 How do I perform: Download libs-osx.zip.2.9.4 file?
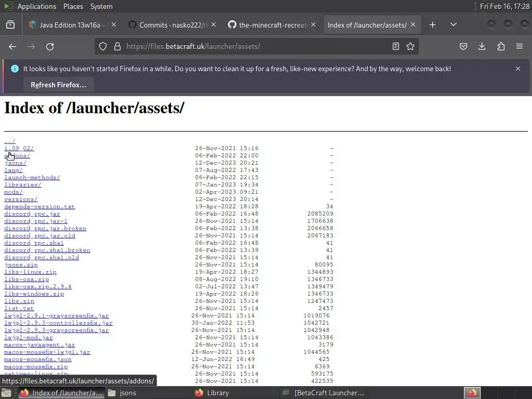click(37, 287)
